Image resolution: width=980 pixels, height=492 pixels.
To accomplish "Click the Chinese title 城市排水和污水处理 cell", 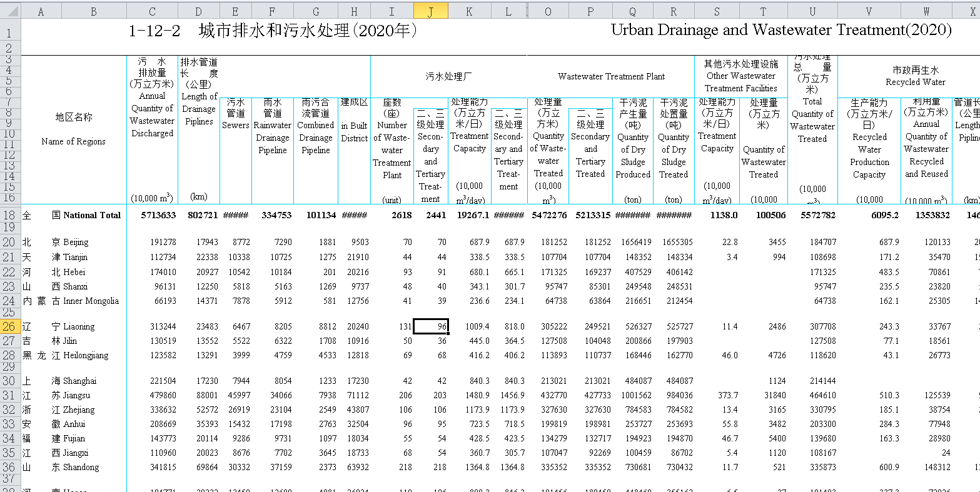I will pyautogui.click(x=273, y=31).
